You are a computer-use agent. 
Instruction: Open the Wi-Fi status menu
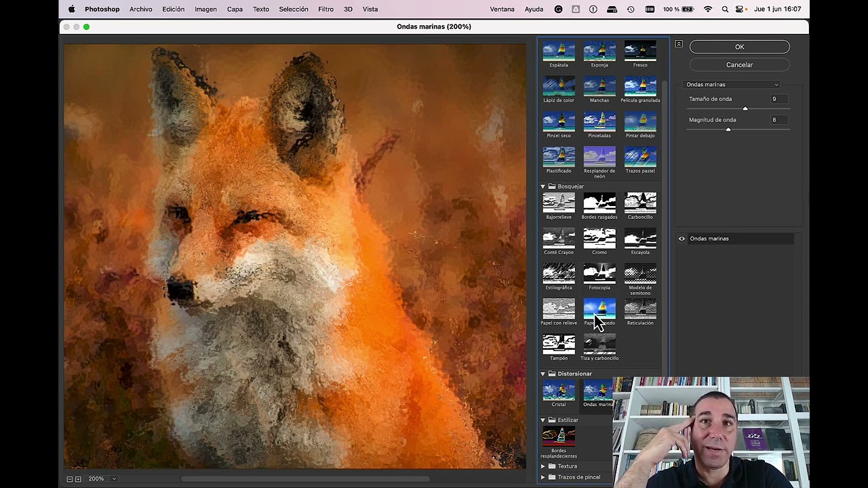(x=708, y=9)
